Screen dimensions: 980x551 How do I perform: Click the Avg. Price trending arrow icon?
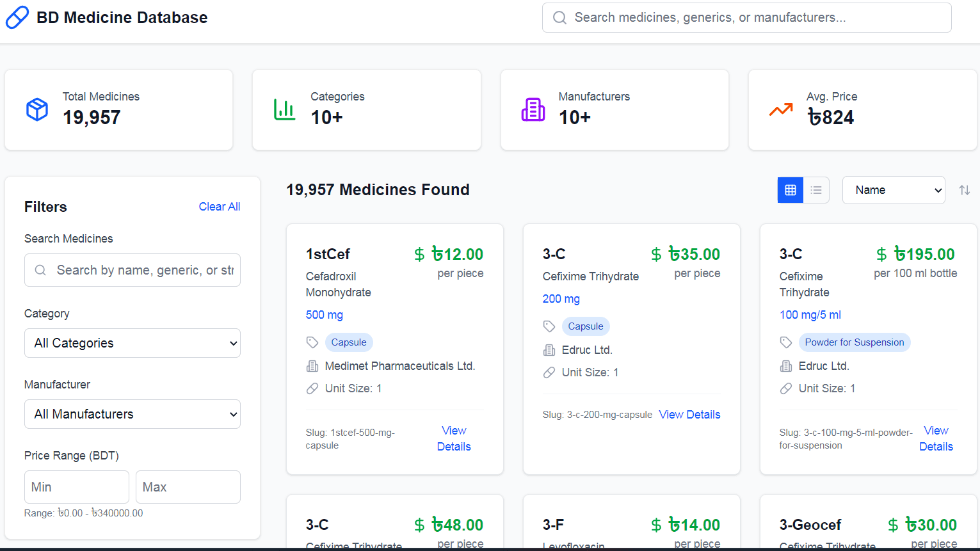781,109
